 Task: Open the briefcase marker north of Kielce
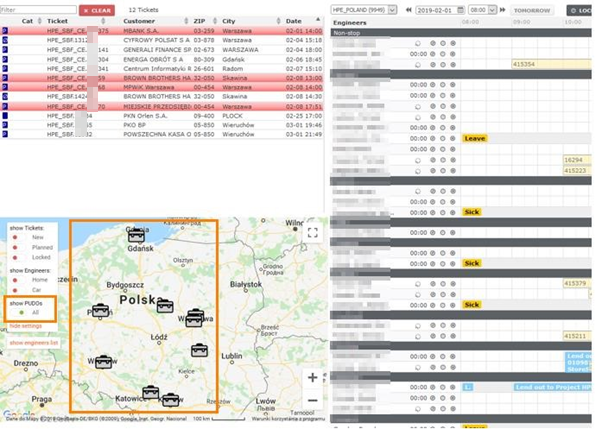(200, 350)
